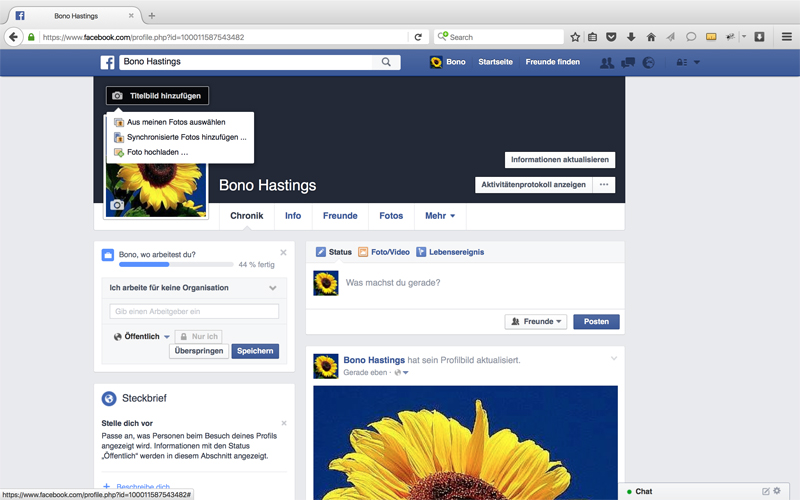Click the Pocket icon in toolbar
The height and width of the screenshot is (500, 800).
click(611, 37)
